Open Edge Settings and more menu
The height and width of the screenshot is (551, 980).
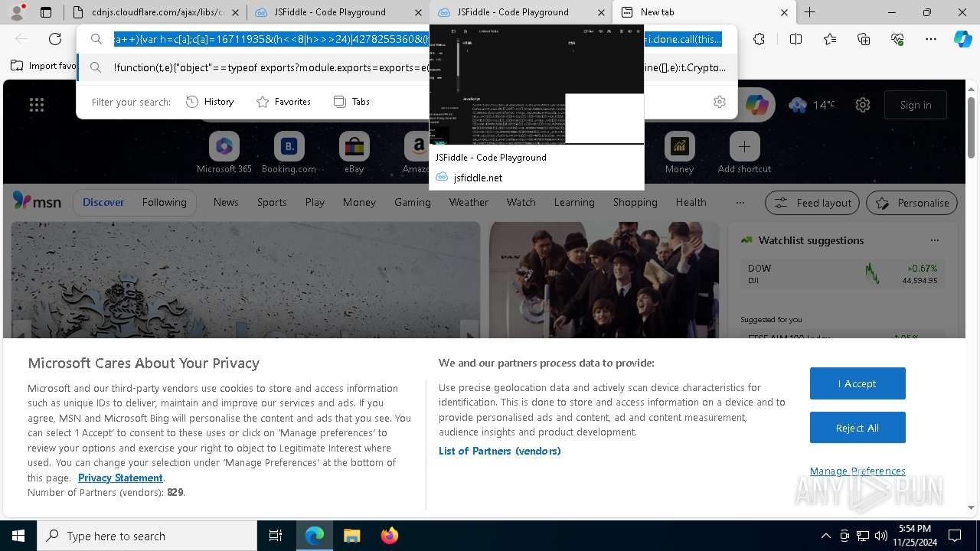pos(931,39)
